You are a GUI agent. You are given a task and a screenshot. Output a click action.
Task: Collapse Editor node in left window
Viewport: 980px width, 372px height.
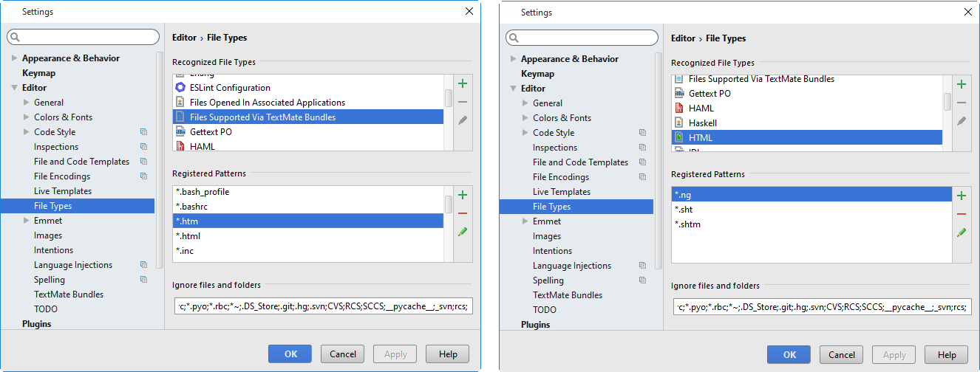(x=14, y=88)
